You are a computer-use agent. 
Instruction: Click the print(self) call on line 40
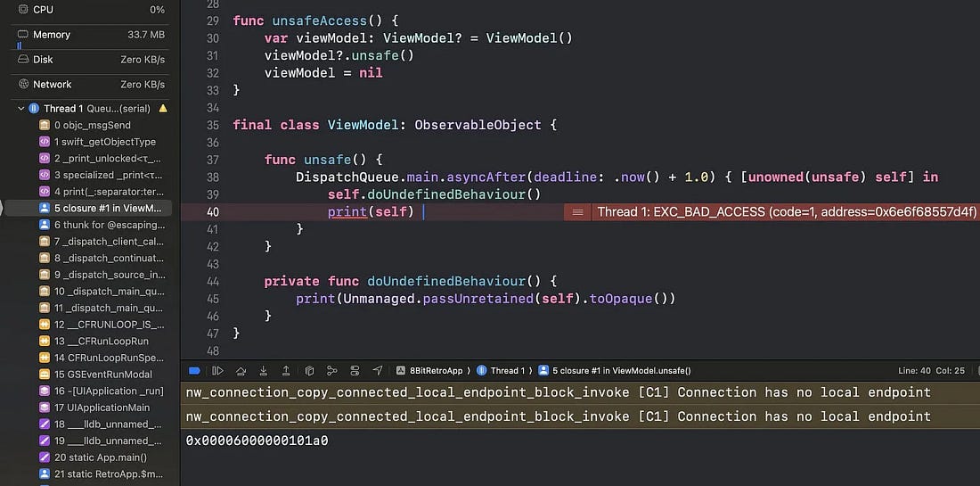pos(372,212)
